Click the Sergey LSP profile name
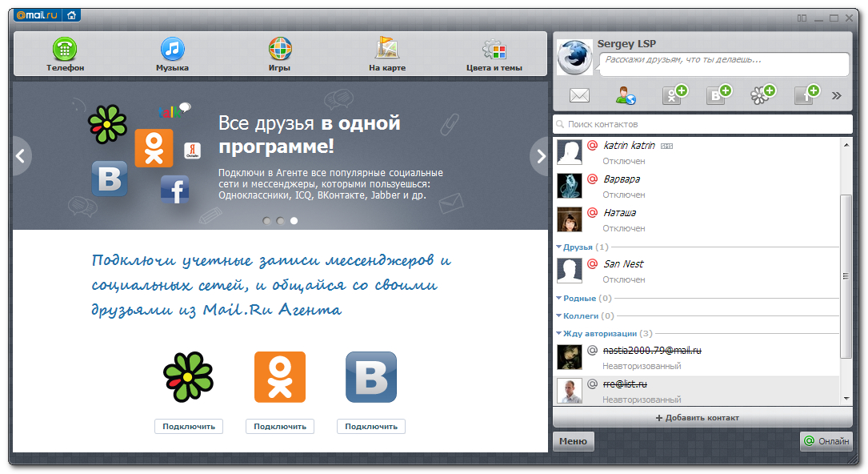The width and height of the screenshot is (868, 474). click(626, 44)
